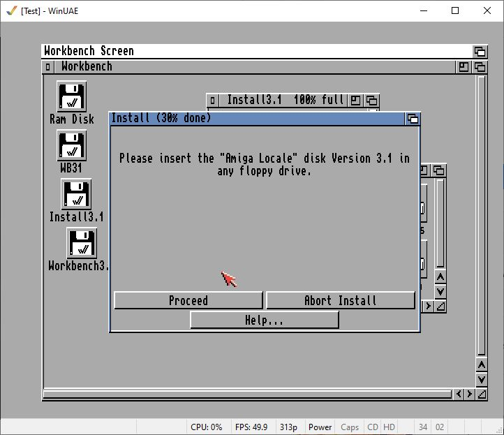Open Help... in the Install dialog
Screen dimensions: 504x435
264,320
